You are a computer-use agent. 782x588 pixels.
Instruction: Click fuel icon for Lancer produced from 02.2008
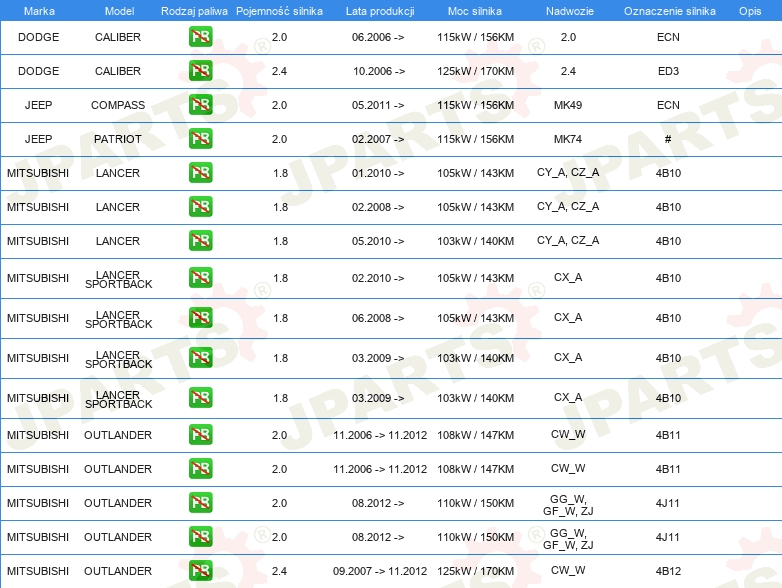[200, 207]
